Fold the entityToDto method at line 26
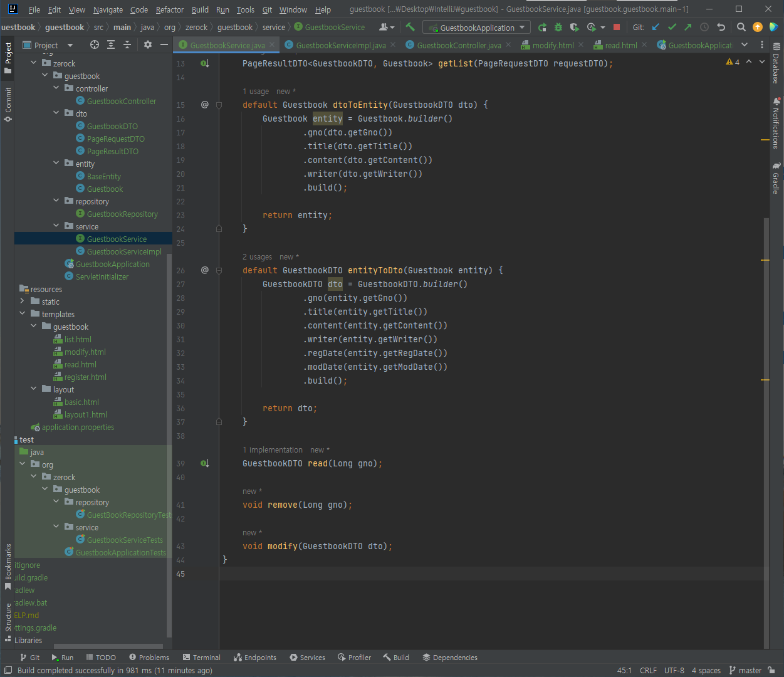 point(219,270)
